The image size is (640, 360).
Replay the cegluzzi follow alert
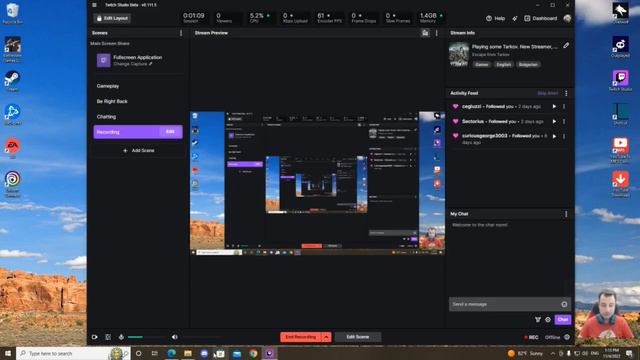tap(554, 107)
